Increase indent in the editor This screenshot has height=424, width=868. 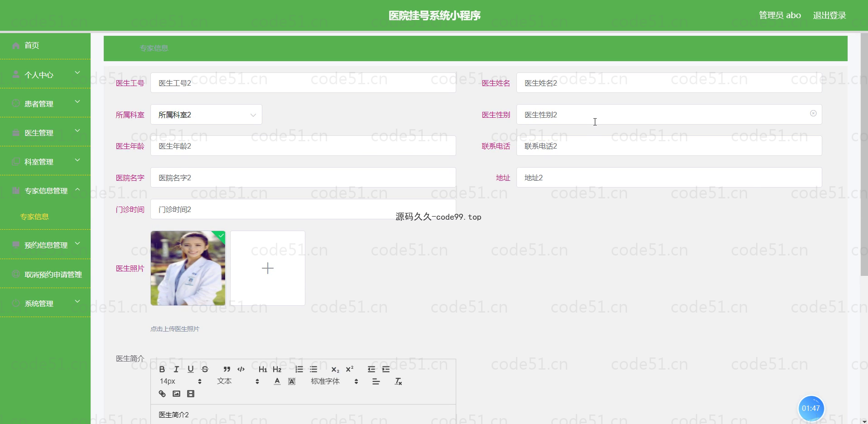click(x=386, y=369)
